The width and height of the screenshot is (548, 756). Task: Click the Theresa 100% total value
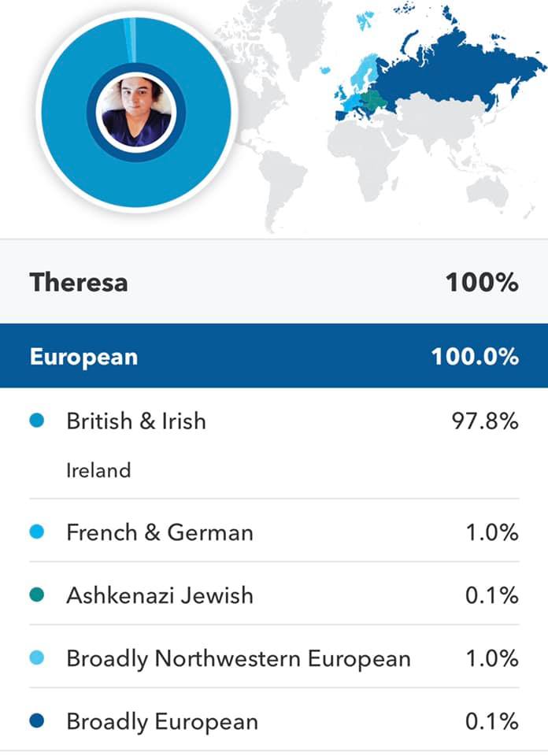pos(483,282)
